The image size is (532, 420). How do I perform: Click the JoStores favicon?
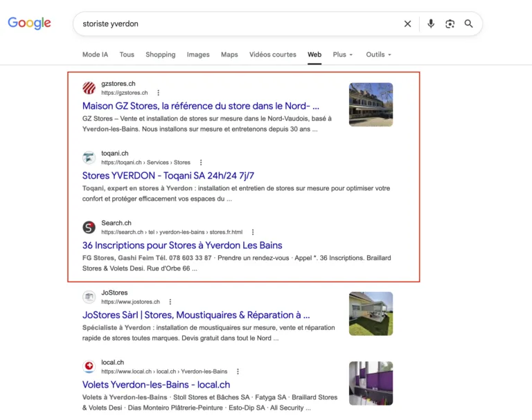coord(89,297)
